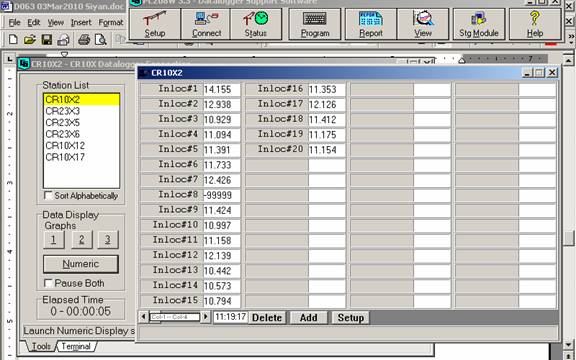Click Inloc#17 value 12.126
The height and width of the screenshot is (360, 576).
327,104
